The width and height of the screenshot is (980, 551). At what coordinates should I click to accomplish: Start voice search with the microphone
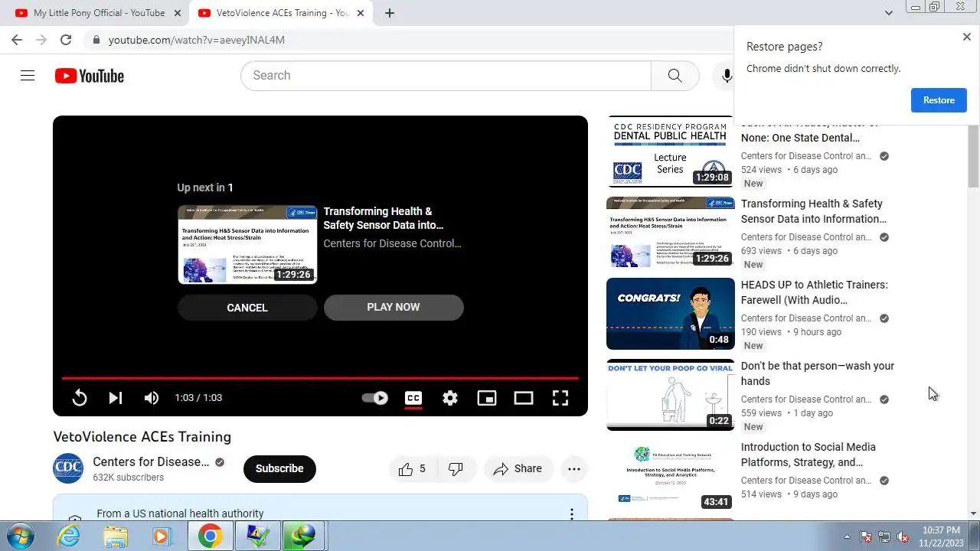click(726, 76)
